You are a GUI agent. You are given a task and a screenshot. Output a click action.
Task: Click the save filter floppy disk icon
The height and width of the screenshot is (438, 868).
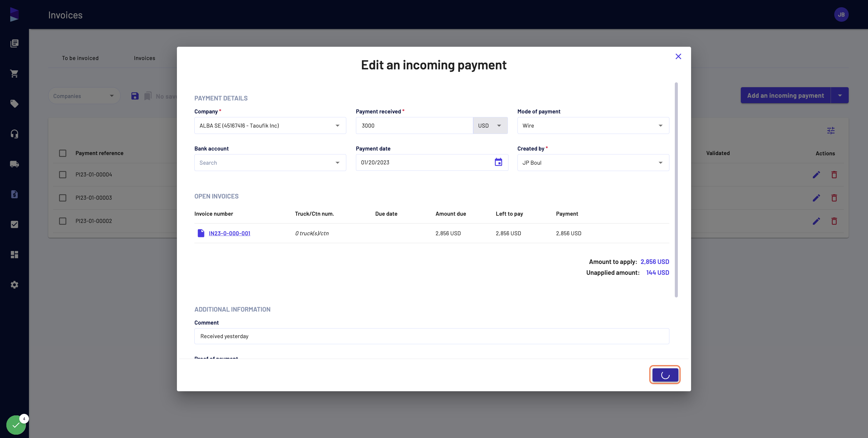135,96
